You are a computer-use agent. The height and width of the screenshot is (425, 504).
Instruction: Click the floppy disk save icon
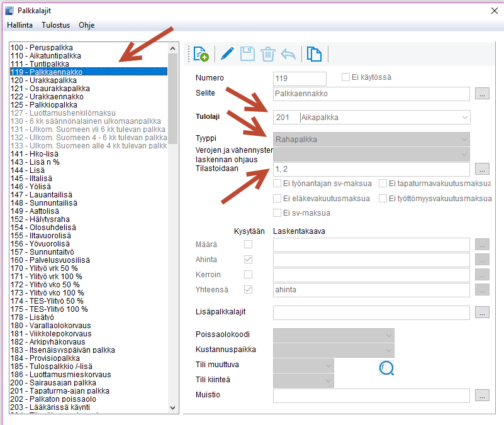coord(247,54)
